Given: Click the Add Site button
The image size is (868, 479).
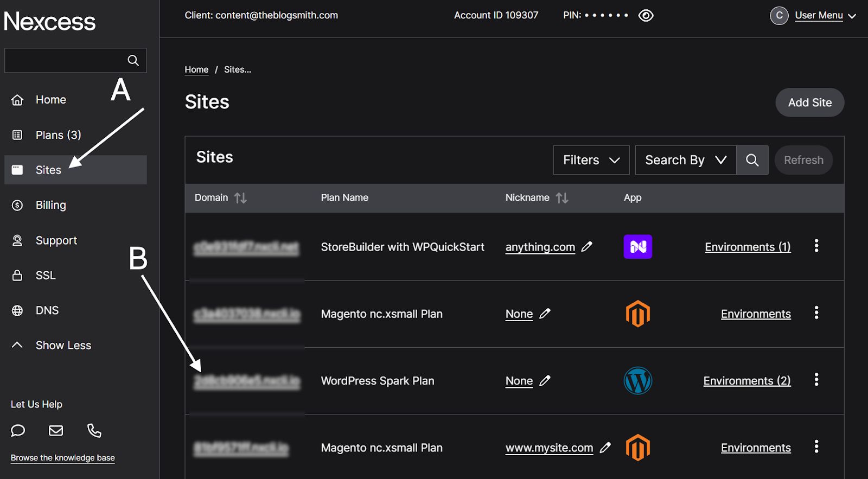Looking at the screenshot, I should click(x=809, y=103).
